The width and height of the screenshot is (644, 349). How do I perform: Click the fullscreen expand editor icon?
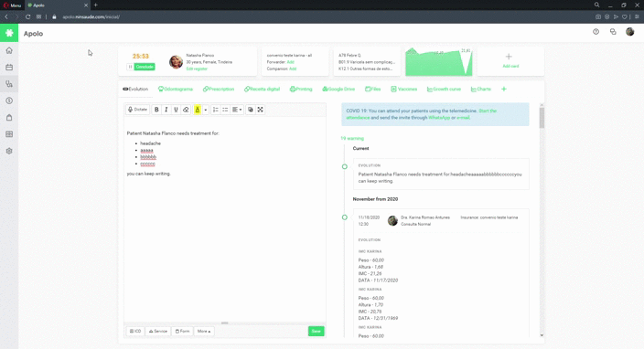tap(260, 110)
